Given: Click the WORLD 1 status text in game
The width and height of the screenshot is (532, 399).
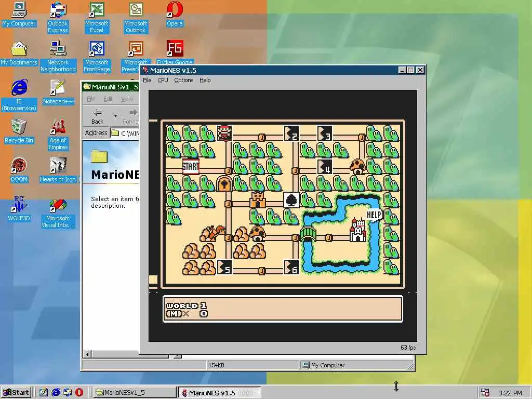Looking at the screenshot, I should pos(187,305).
